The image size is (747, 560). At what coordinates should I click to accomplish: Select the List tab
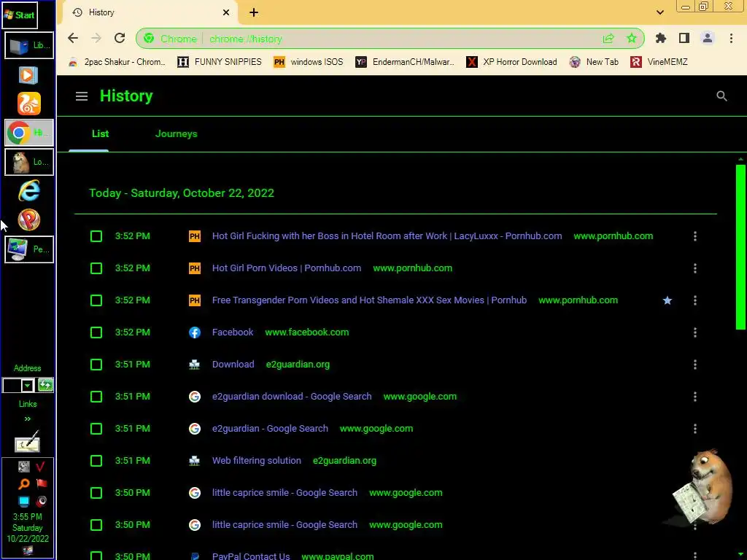100,134
